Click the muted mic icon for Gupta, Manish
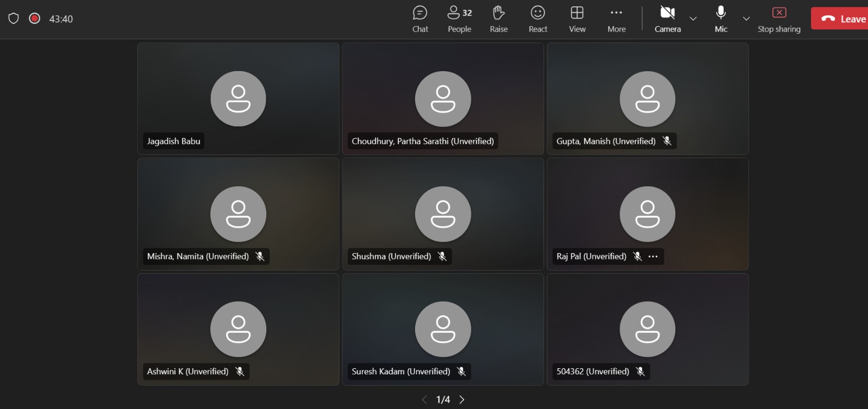This screenshot has width=868, height=409. 667,141
